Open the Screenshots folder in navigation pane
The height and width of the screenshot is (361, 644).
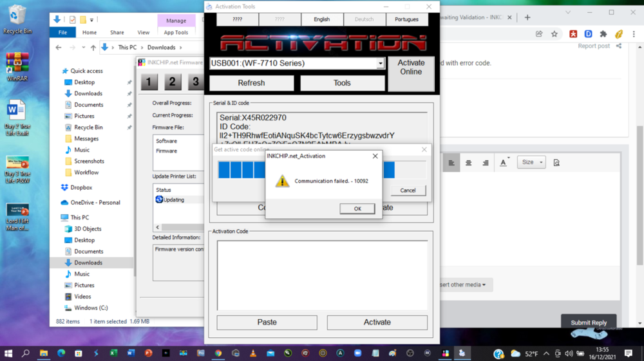pos(89,162)
